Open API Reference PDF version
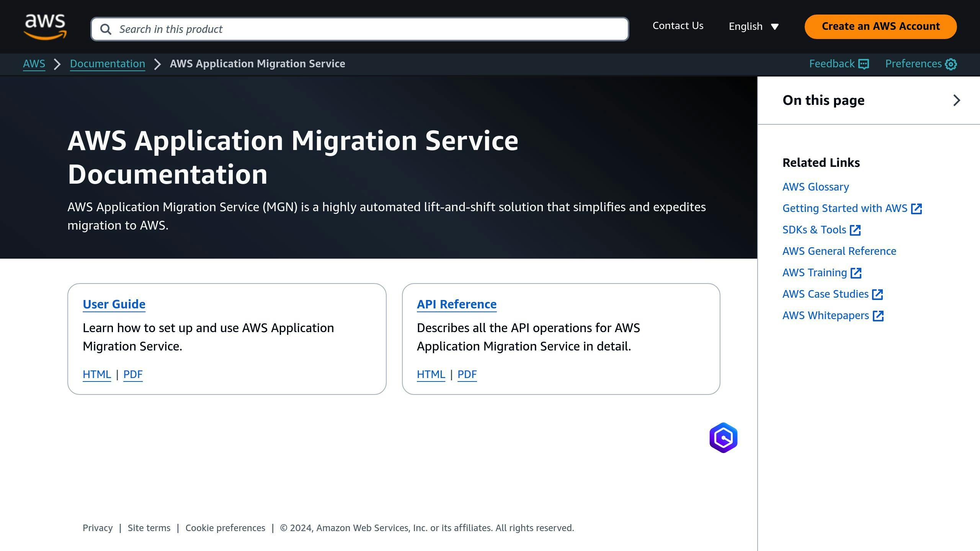The height and width of the screenshot is (551, 980). [x=467, y=374]
